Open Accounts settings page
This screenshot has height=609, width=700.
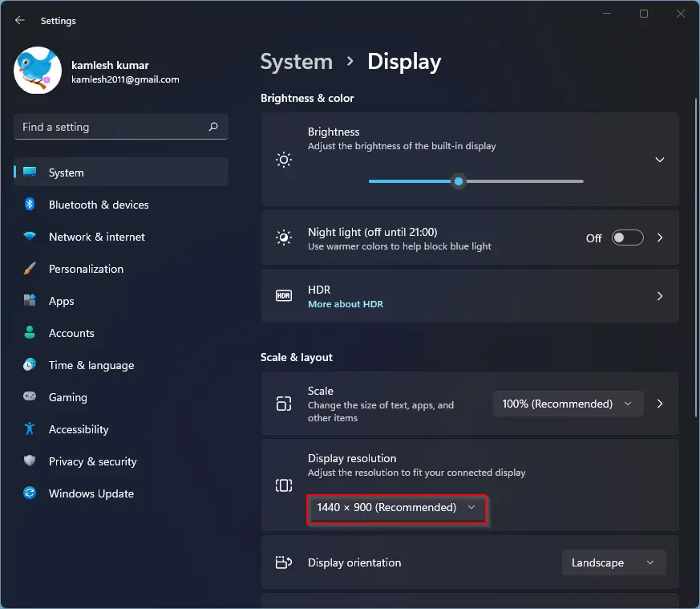click(x=121, y=332)
